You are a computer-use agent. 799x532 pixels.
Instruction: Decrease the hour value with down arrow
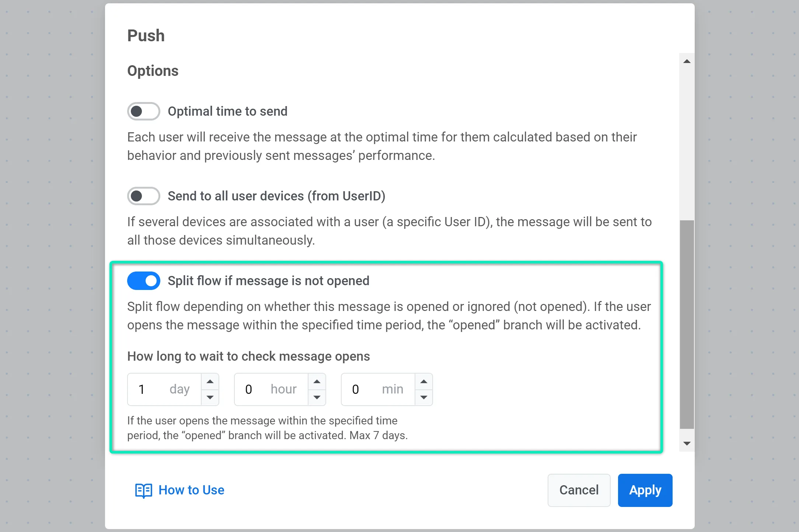click(x=317, y=397)
